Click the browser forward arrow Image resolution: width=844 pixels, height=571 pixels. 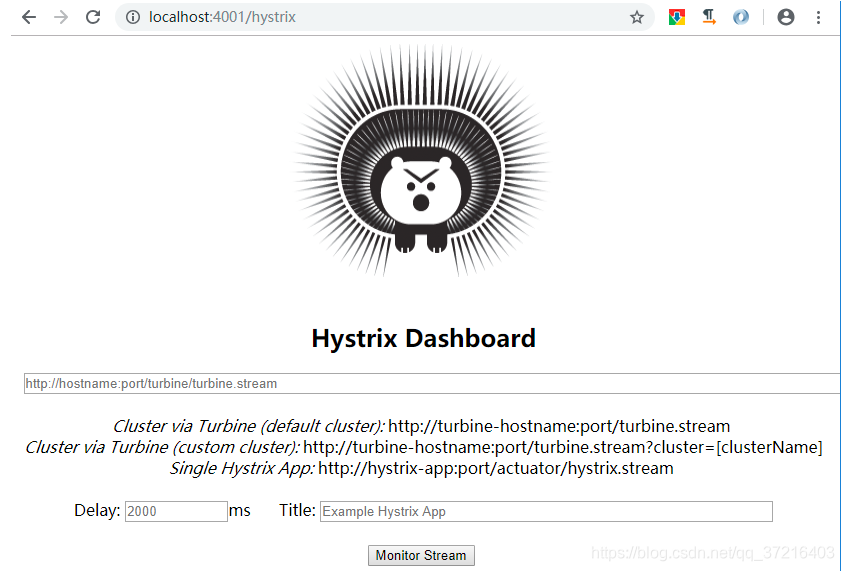61,17
